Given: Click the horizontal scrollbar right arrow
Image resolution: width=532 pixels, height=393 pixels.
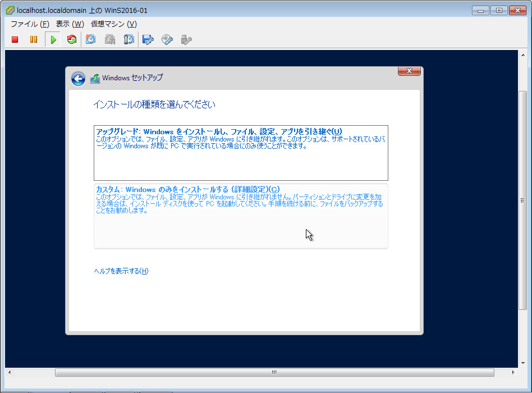Looking at the screenshot, I should [513, 372].
